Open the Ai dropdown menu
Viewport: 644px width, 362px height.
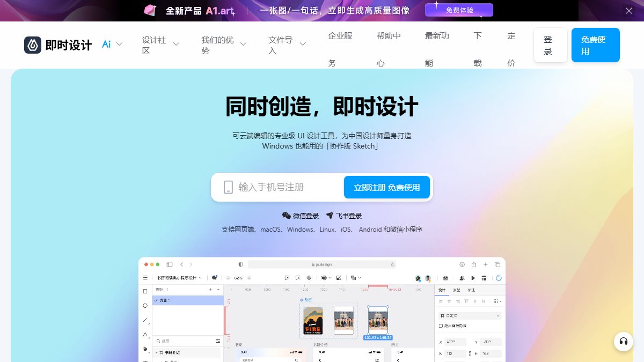pos(112,44)
